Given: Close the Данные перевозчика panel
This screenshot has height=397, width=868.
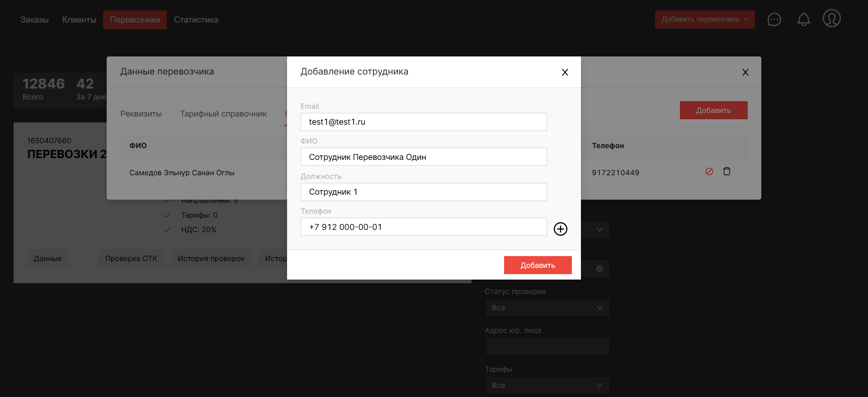Looking at the screenshot, I should tap(745, 72).
